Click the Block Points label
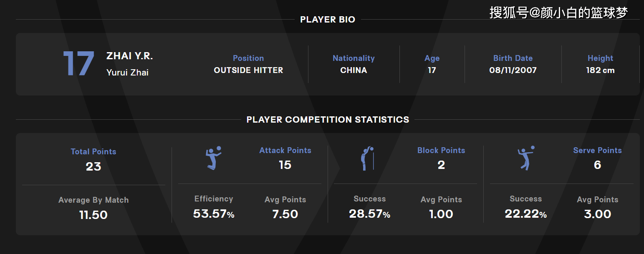Image resolution: width=644 pixels, height=254 pixels. pyautogui.click(x=441, y=151)
